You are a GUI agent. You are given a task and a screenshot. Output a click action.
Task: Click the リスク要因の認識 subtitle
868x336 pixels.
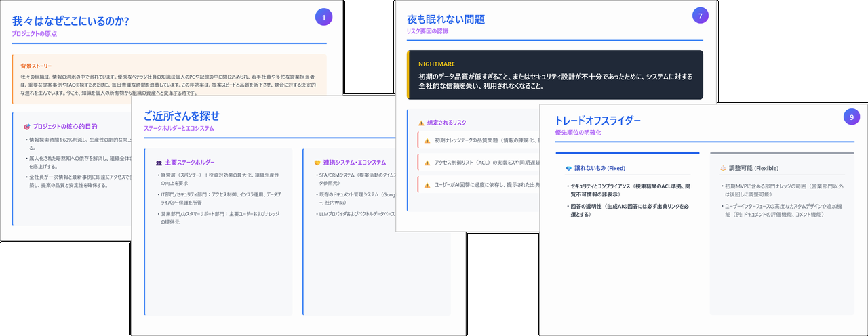[x=427, y=31]
